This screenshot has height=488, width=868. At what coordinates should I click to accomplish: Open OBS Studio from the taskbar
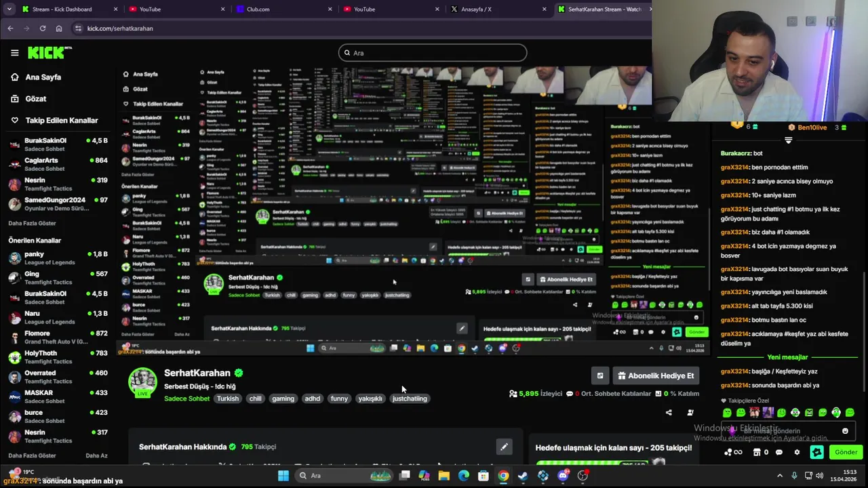[x=583, y=476]
